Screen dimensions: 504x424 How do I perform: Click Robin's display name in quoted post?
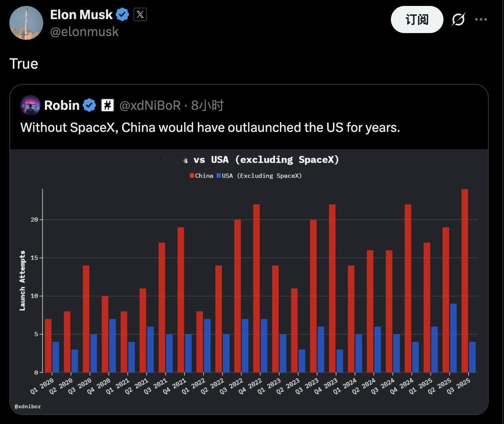pyautogui.click(x=62, y=105)
